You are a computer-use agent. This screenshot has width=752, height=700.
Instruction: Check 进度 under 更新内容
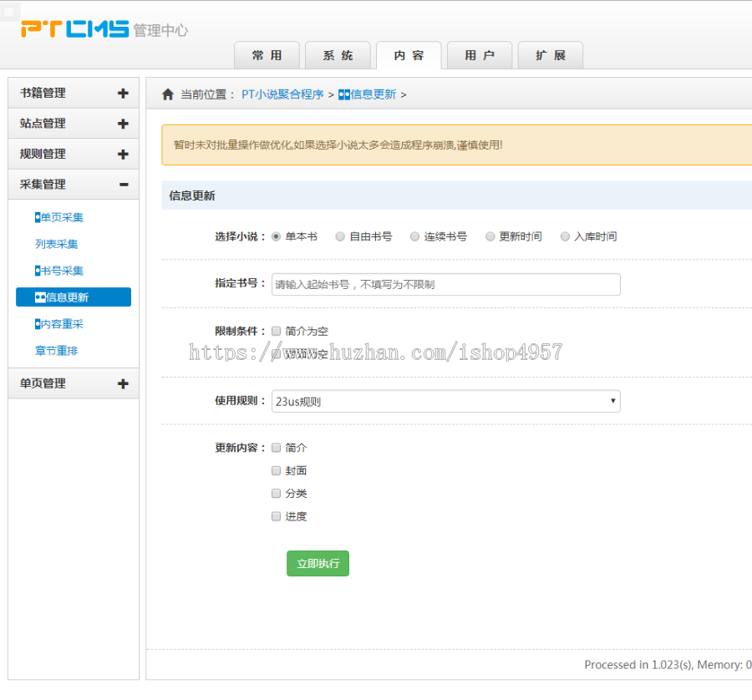277,516
